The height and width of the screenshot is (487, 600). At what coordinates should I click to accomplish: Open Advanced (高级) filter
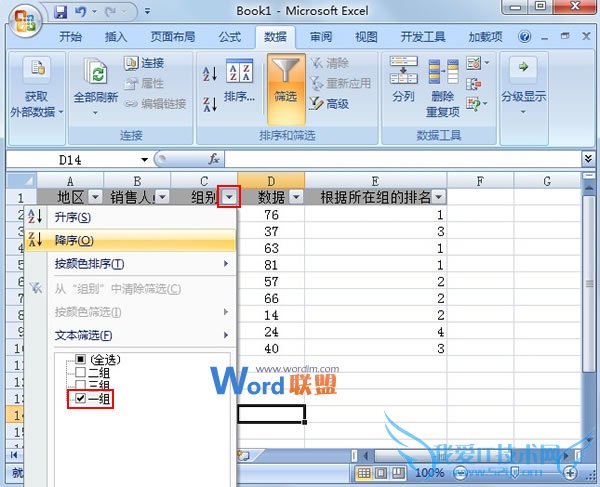tap(330, 103)
